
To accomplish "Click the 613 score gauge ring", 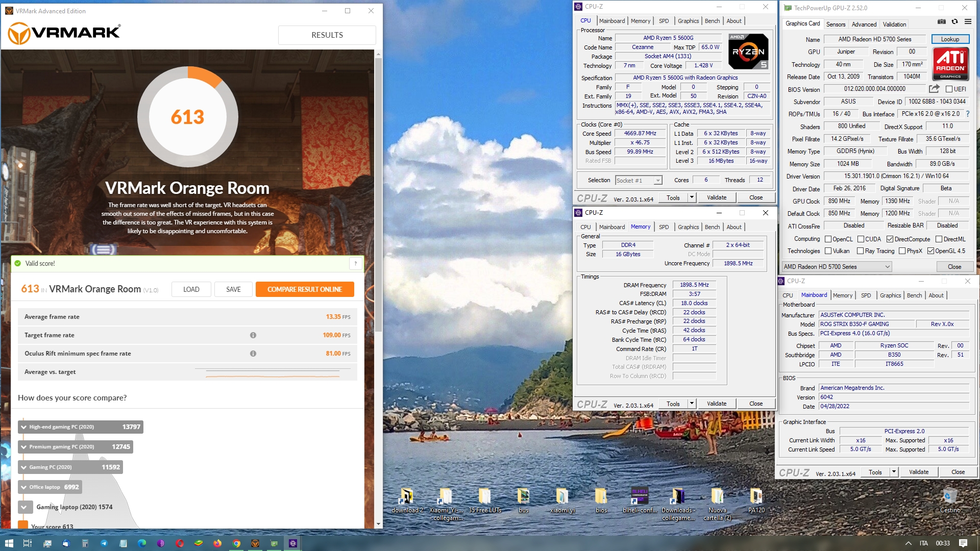I will tap(188, 117).
